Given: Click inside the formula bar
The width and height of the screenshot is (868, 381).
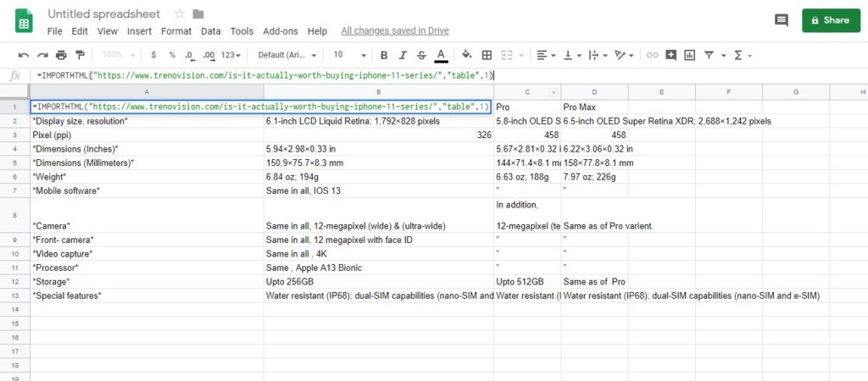Looking at the screenshot, I should [x=448, y=75].
